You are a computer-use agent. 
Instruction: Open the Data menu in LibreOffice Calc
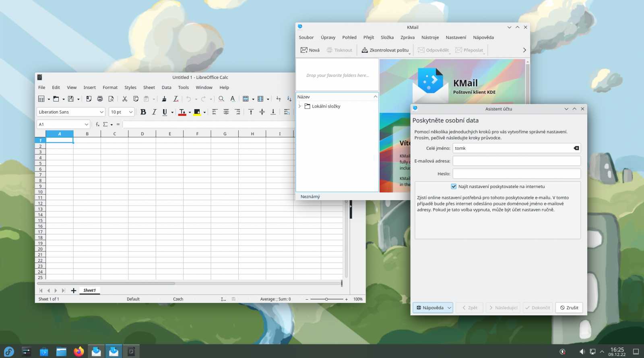[166, 87]
